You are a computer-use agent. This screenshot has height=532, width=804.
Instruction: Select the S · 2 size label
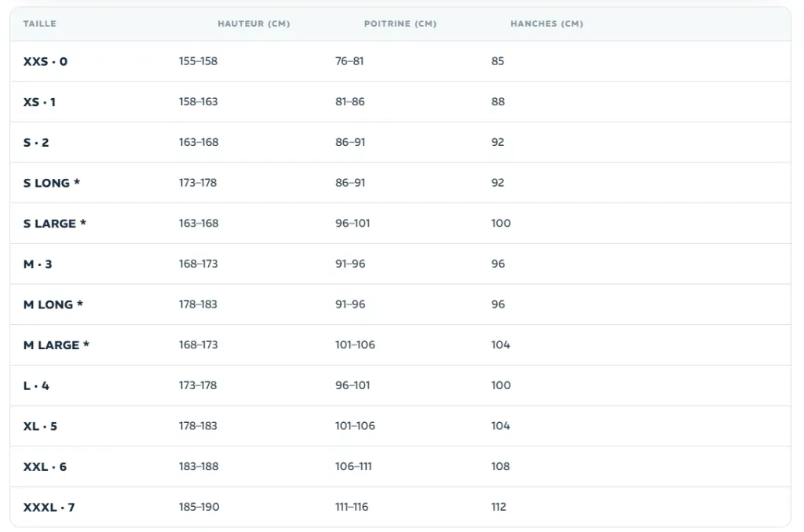pos(36,143)
